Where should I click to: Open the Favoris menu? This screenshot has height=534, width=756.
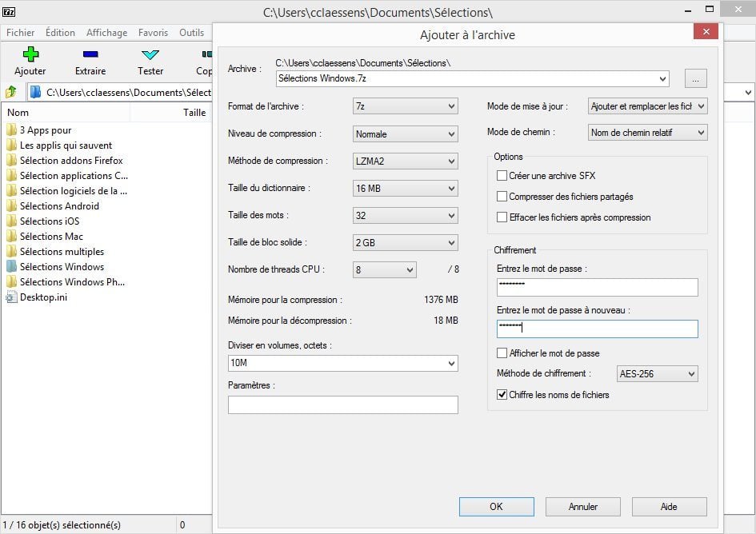pyautogui.click(x=153, y=33)
